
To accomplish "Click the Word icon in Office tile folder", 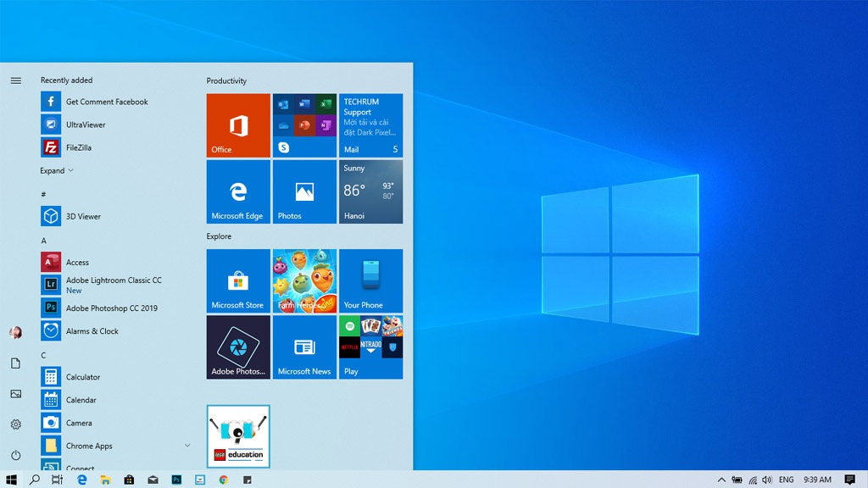I will point(304,104).
